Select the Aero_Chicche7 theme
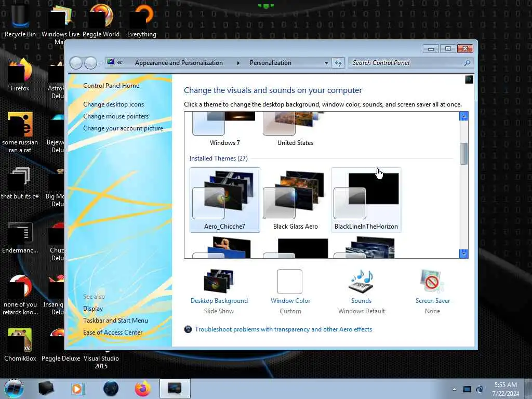532x399 pixels. 224,200
